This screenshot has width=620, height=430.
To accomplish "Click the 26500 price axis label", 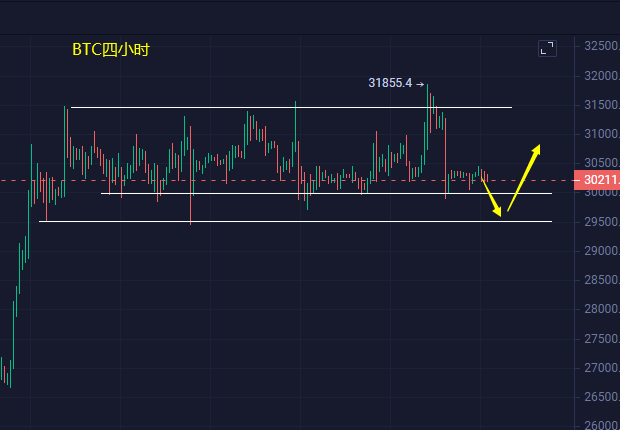I will tap(602, 397).
